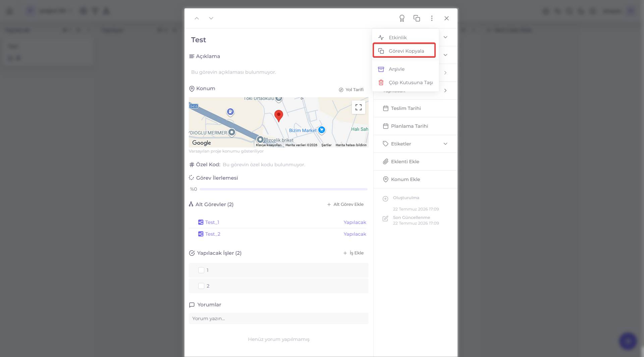Viewport: 644px width, 357px height.
Task: Click Konum Ekle in sidebar
Action: (x=415, y=179)
